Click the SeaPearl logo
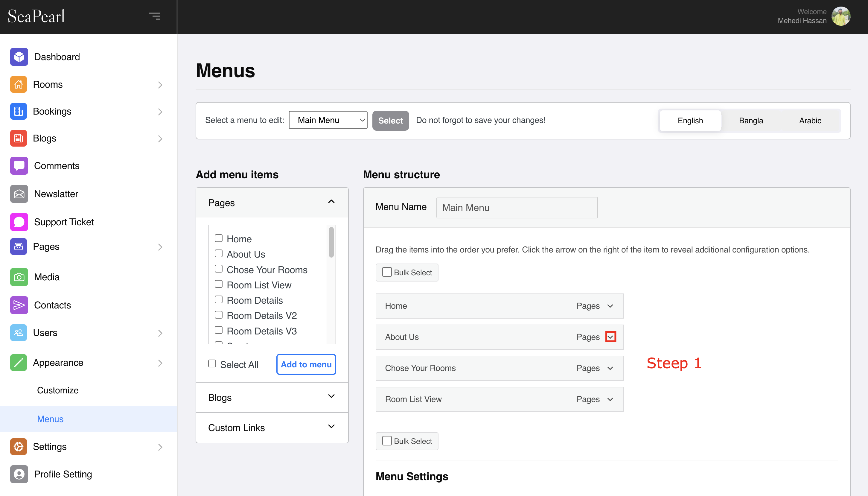The width and height of the screenshot is (868, 496). (36, 16)
